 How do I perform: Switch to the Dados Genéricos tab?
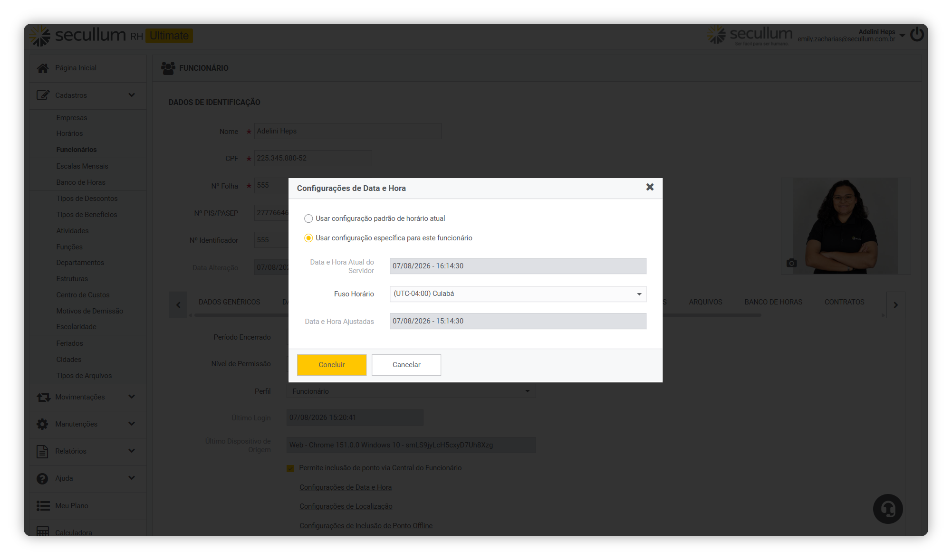[229, 302]
